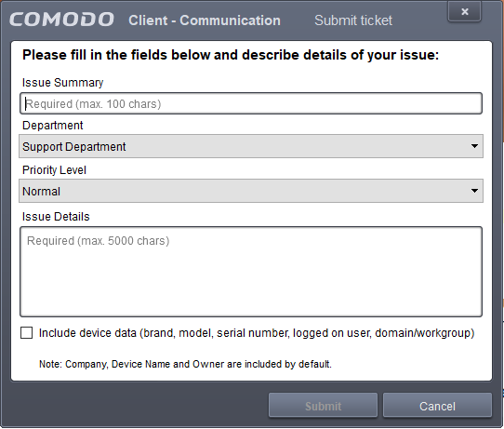Open the Normal priority level dropdown
Image resolution: width=504 pixels, height=429 pixels.
[x=251, y=191]
